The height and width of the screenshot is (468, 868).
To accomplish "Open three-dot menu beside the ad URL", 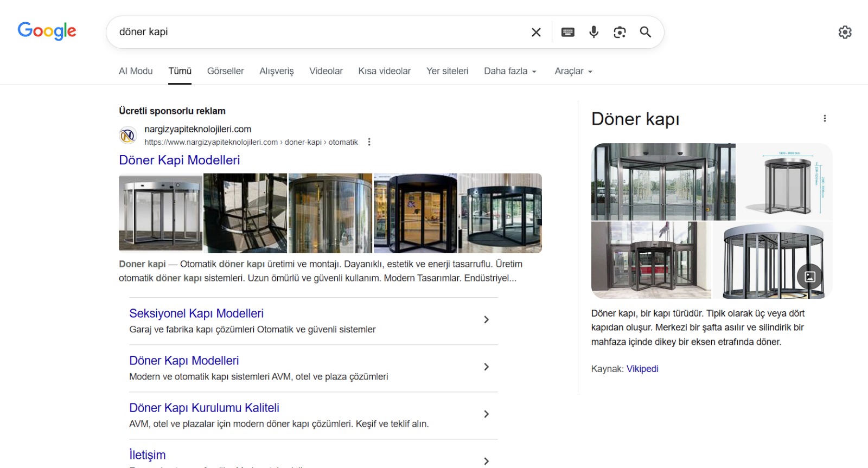I will (369, 142).
